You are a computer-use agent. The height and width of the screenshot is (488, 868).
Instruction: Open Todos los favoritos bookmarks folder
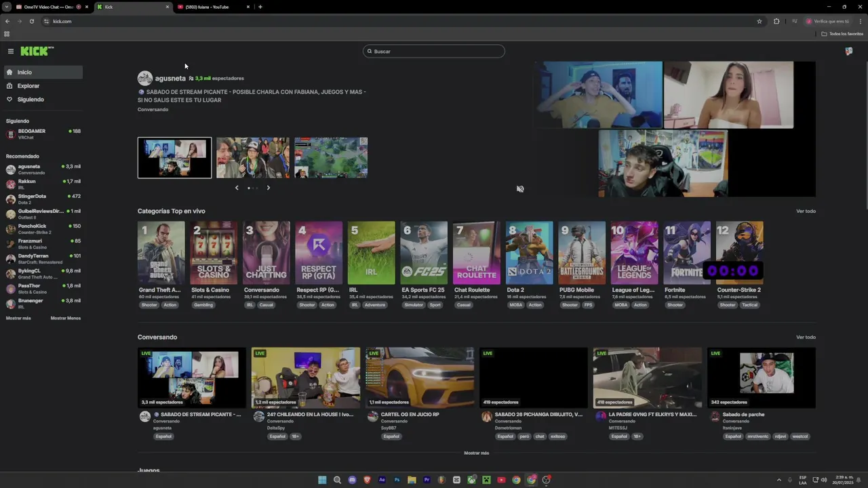point(842,33)
